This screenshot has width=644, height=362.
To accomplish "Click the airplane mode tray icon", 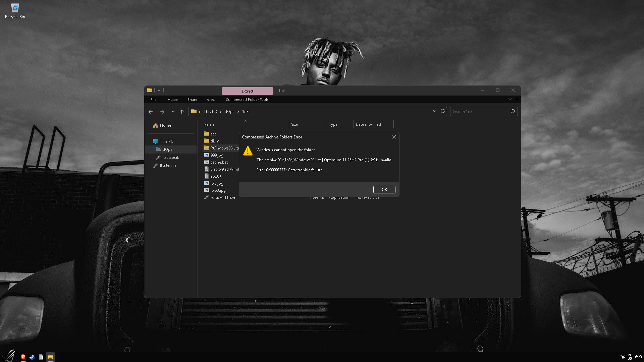I will (x=623, y=357).
